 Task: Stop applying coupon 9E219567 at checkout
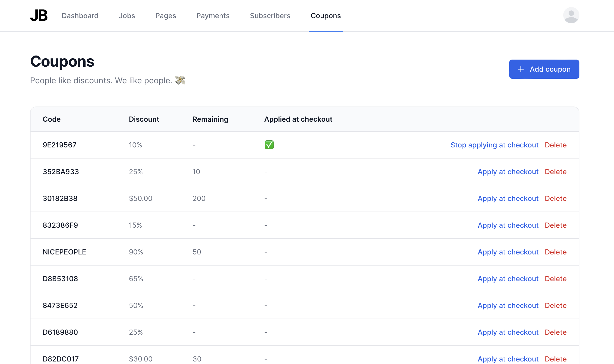494,145
